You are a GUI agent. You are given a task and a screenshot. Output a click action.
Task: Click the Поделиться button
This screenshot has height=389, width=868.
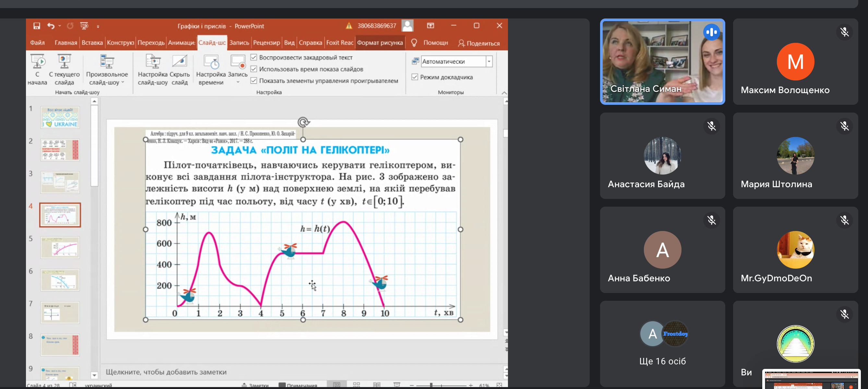point(479,43)
